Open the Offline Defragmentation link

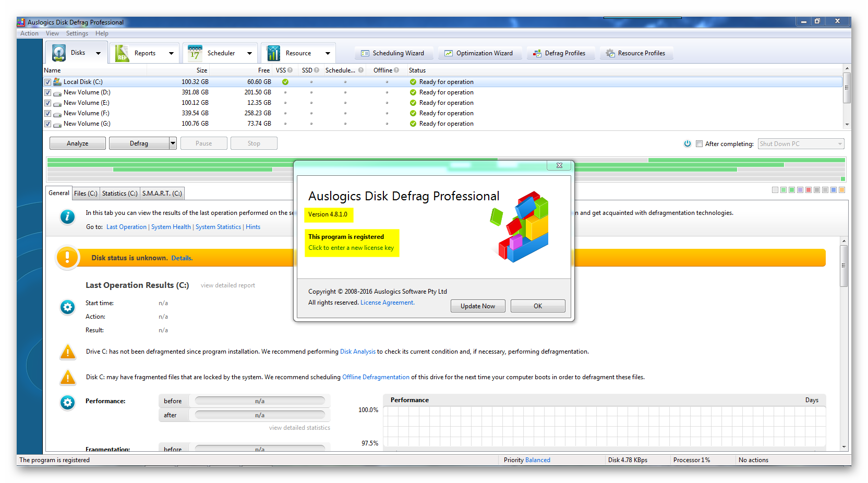pos(376,377)
